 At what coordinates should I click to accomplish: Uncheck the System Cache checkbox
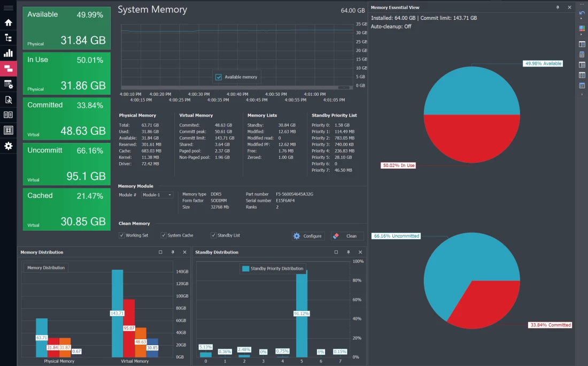coord(164,235)
